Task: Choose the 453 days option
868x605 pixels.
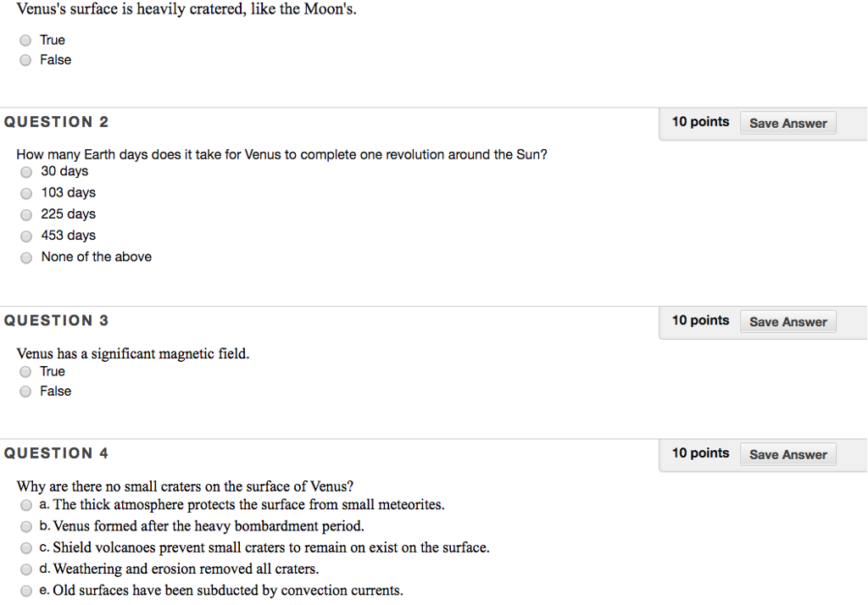Action: click(26, 236)
